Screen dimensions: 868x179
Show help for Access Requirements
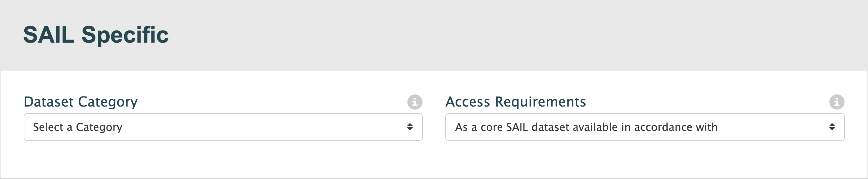point(837,102)
